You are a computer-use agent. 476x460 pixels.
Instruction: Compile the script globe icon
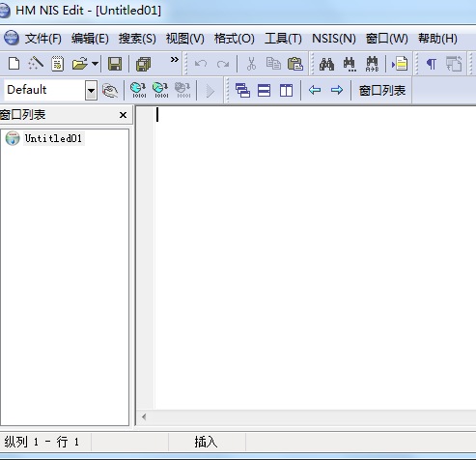(138, 90)
